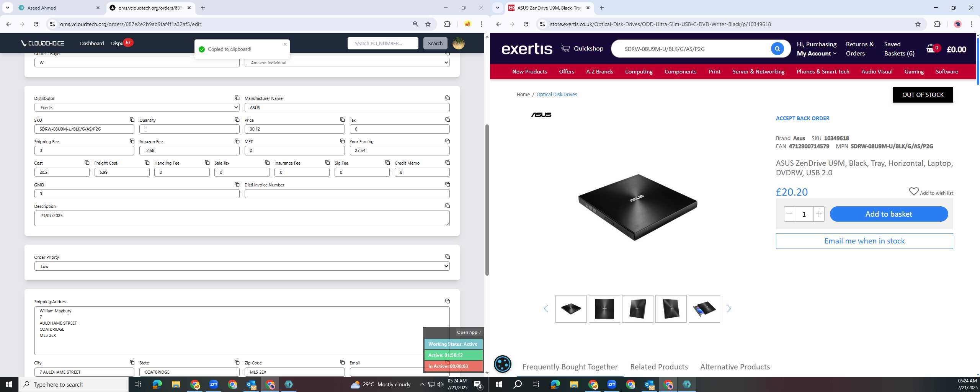Click the Exertis search magnifier button
Screen dimensions: 980x392
[777, 49]
